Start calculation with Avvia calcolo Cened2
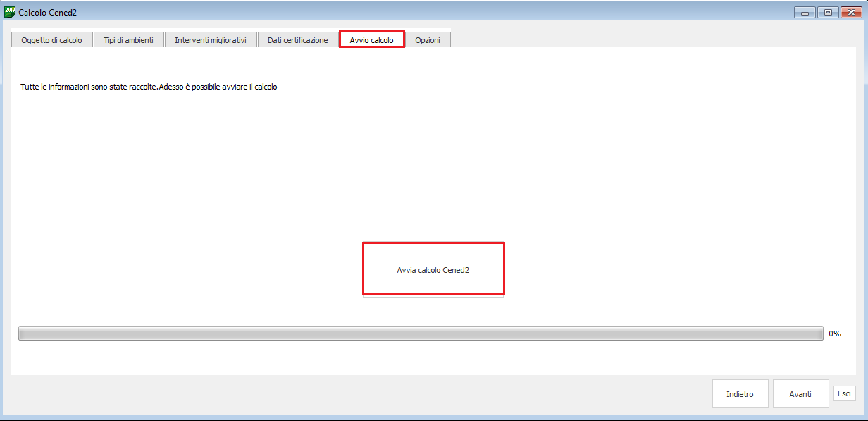The image size is (868, 421). pos(433,269)
